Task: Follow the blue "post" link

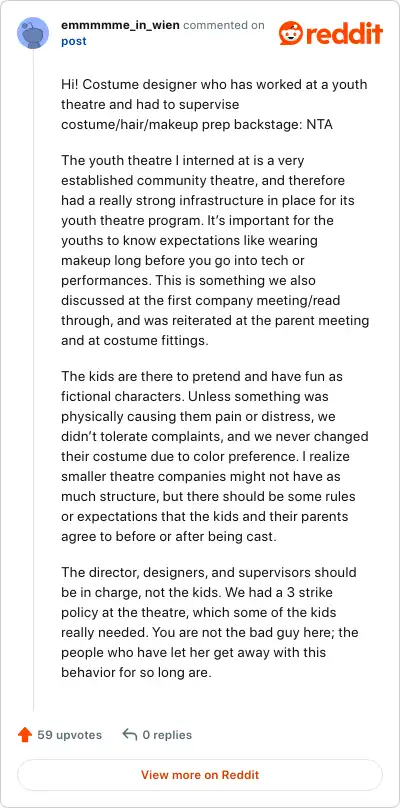Action: [74, 41]
